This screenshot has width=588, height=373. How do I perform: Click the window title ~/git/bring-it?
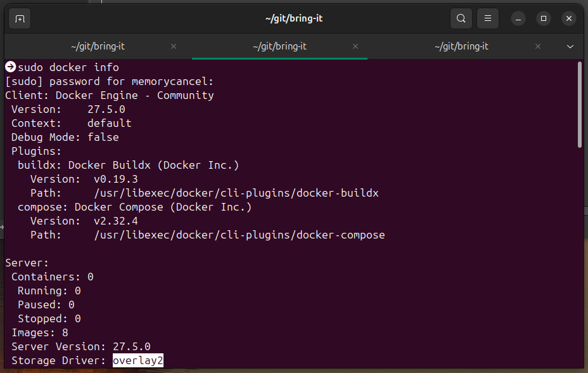pos(293,19)
